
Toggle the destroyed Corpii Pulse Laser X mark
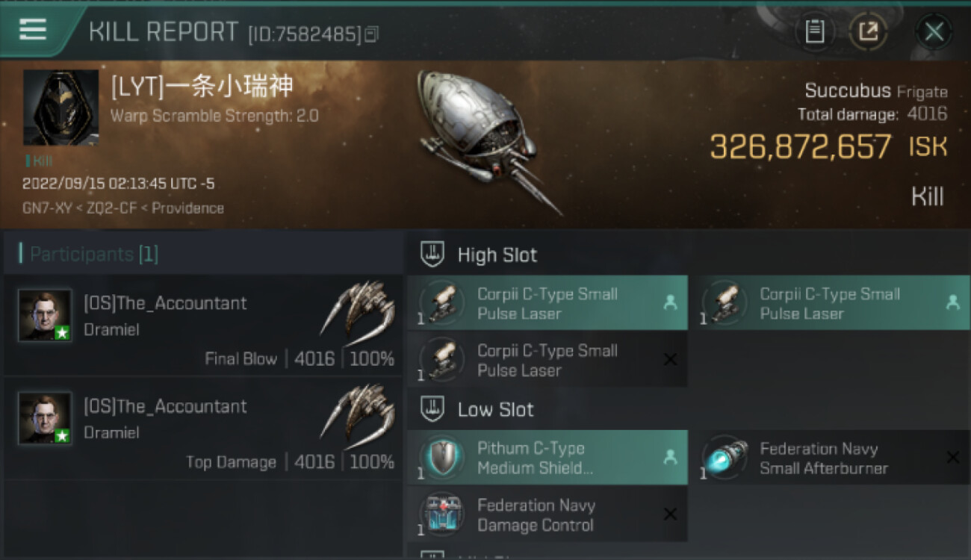670,360
